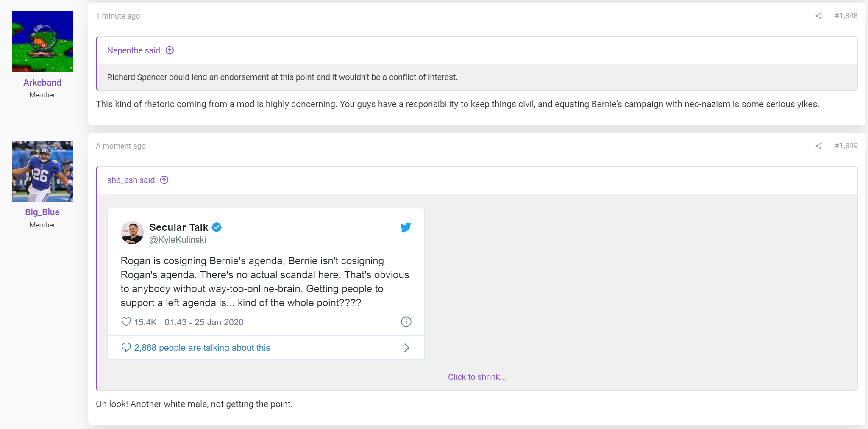The width and height of the screenshot is (868, 429).
Task: Click 'Member' label under Arkeband
Action: coord(42,95)
